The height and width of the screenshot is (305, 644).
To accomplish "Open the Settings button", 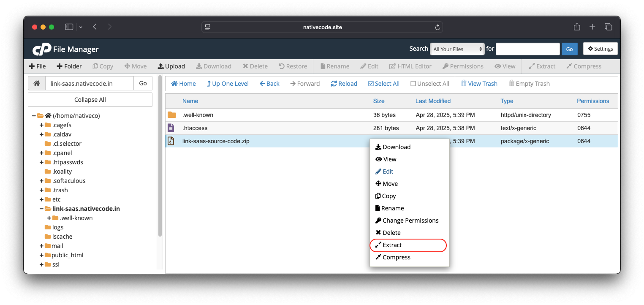I will [600, 49].
